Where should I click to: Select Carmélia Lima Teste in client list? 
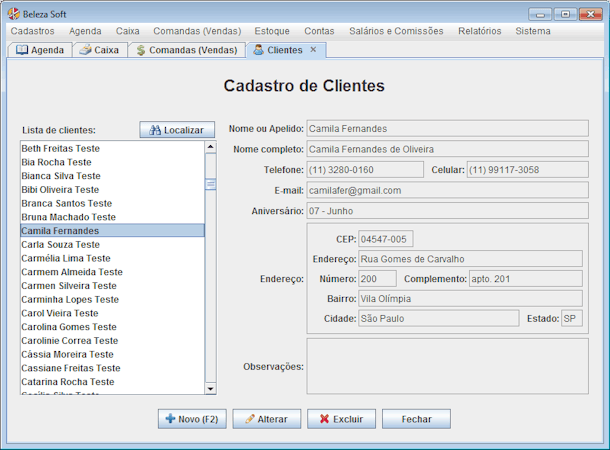112,258
